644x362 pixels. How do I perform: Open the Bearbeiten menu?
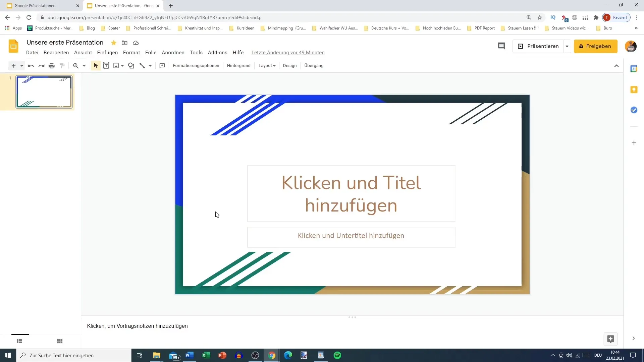tap(56, 53)
